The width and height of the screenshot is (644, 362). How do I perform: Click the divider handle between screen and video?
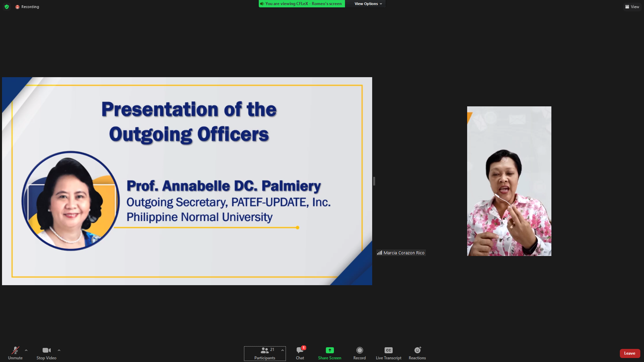point(374,181)
